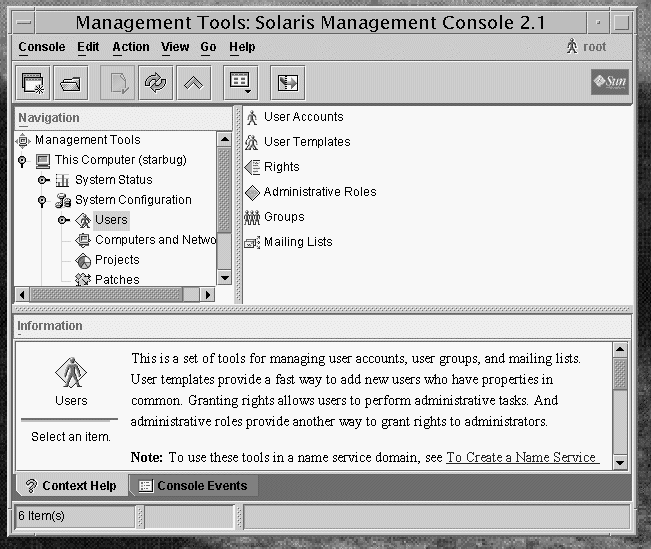Image resolution: width=651 pixels, height=549 pixels.
Task: Open the Groups tool
Action: (x=283, y=217)
